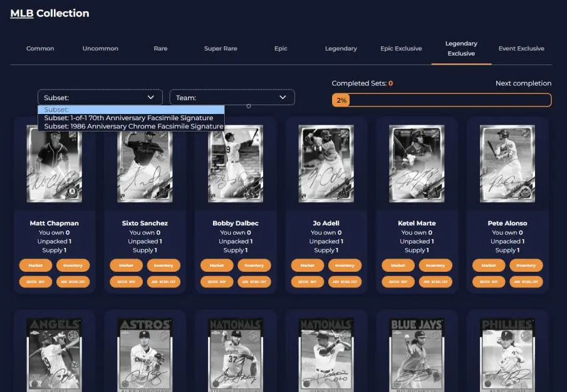
Task: Open Pete Alonso's card image
Action: 507,163
